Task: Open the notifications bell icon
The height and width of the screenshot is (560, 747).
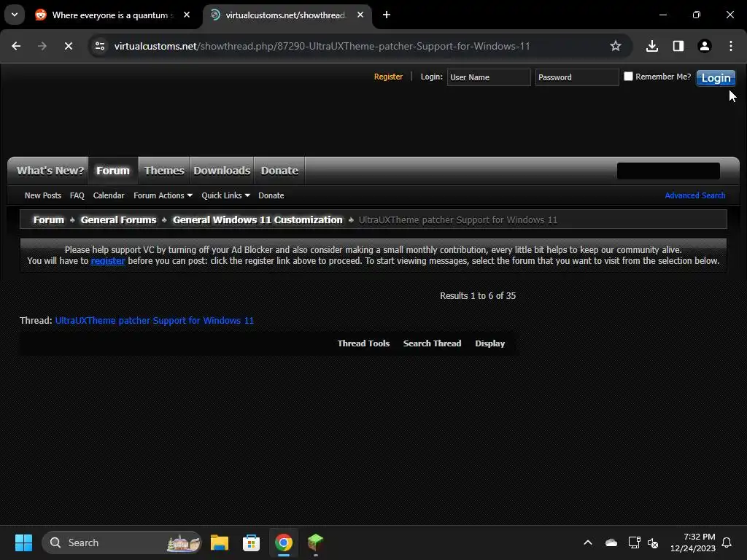Action: [x=727, y=542]
